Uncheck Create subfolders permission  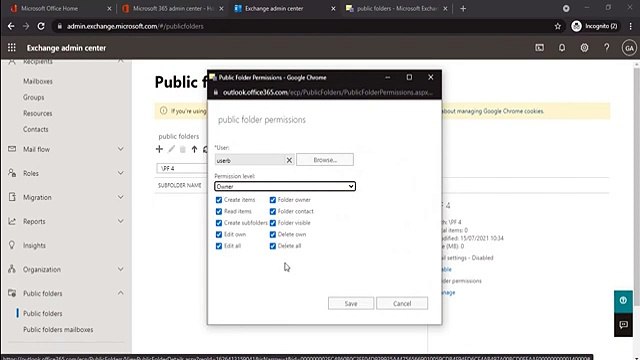click(219, 223)
